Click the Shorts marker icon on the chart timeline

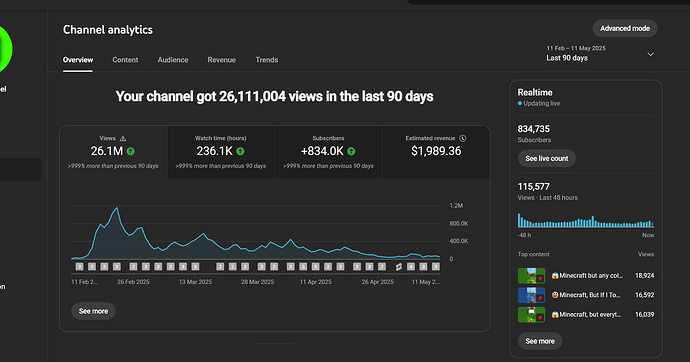tap(399, 267)
